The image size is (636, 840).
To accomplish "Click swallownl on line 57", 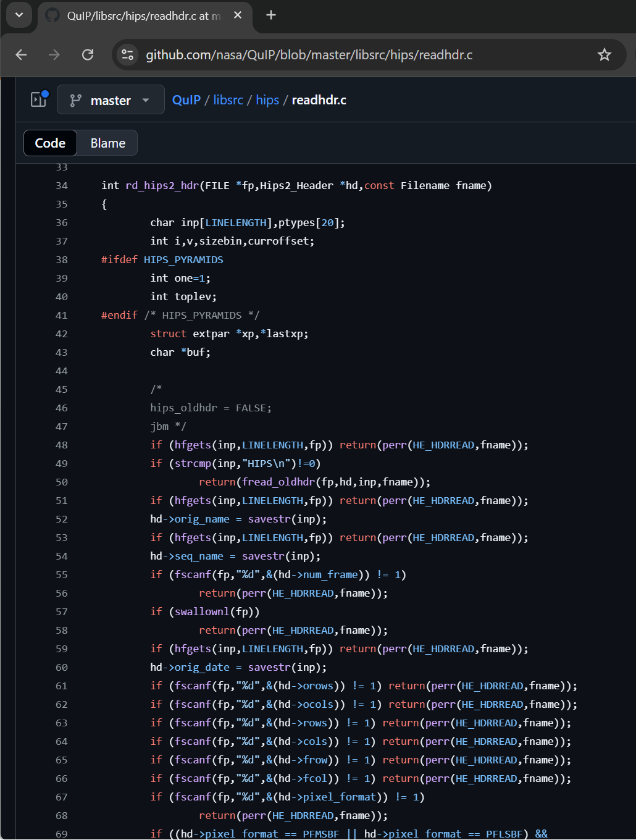I will pos(203,611).
